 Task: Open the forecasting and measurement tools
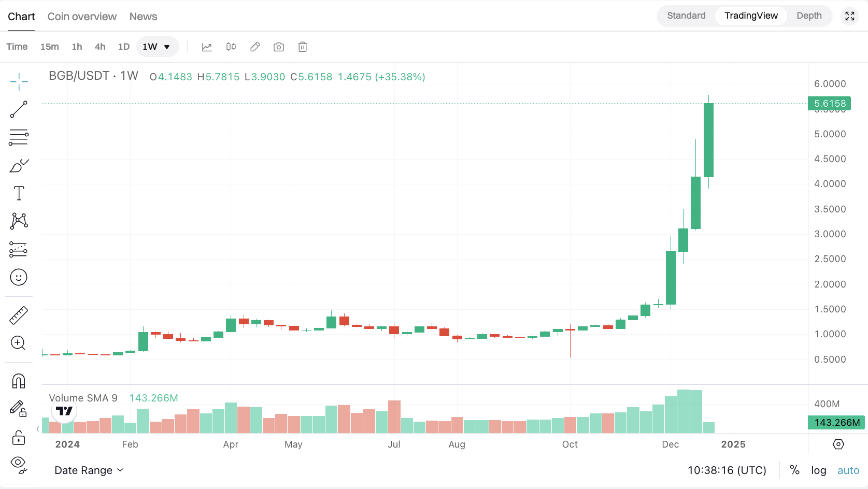coord(19,249)
